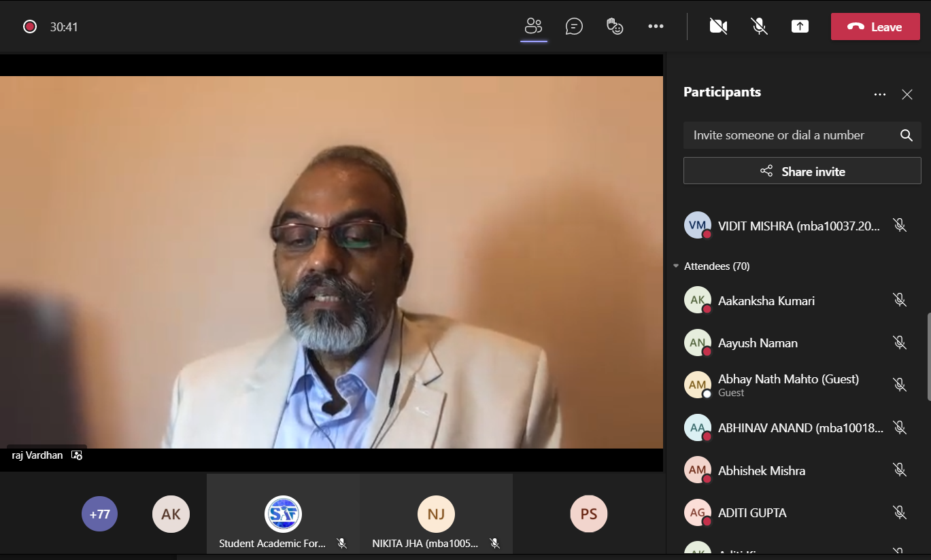Leave the meeting with Leave button
This screenshot has height=560, width=931.
point(875,27)
